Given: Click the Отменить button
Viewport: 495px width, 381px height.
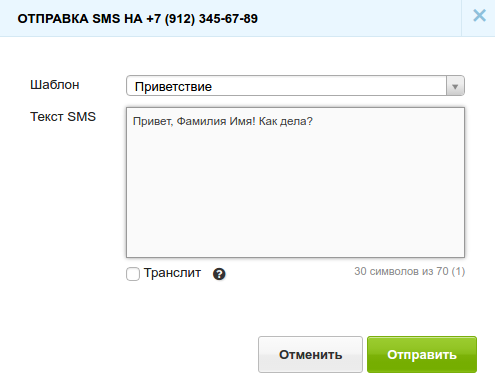Looking at the screenshot, I should click(x=310, y=354).
